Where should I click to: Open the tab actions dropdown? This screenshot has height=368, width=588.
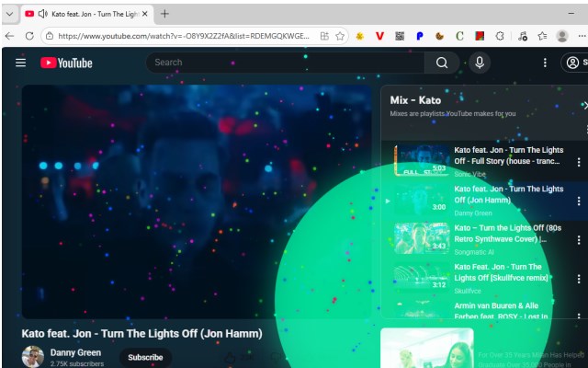pyautogui.click(x=9, y=15)
